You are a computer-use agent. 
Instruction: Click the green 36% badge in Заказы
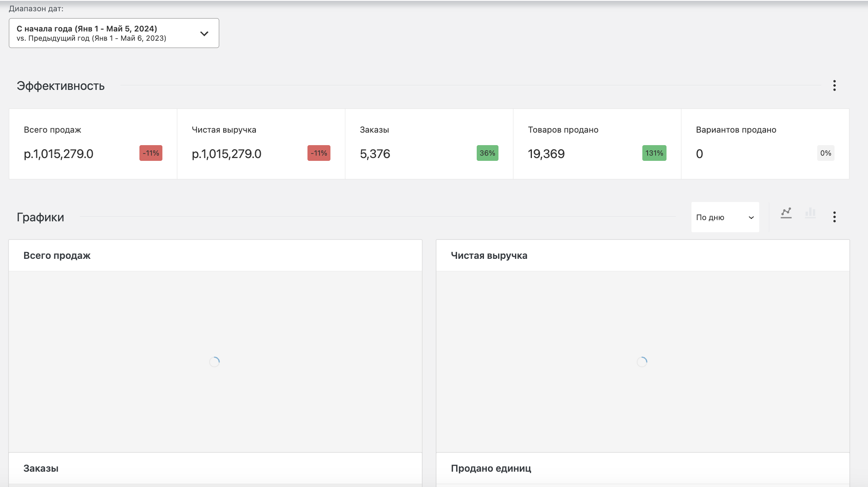tap(487, 153)
